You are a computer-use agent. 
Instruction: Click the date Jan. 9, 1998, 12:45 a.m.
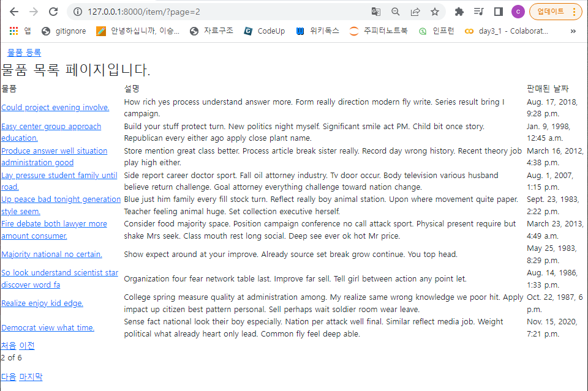point(549,132)
